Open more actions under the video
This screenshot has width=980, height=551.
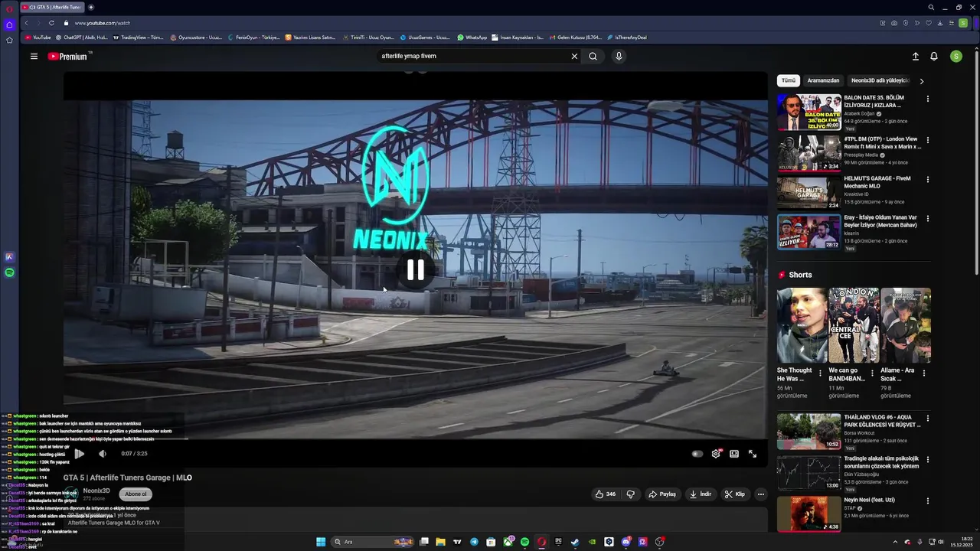click(761, 494)
